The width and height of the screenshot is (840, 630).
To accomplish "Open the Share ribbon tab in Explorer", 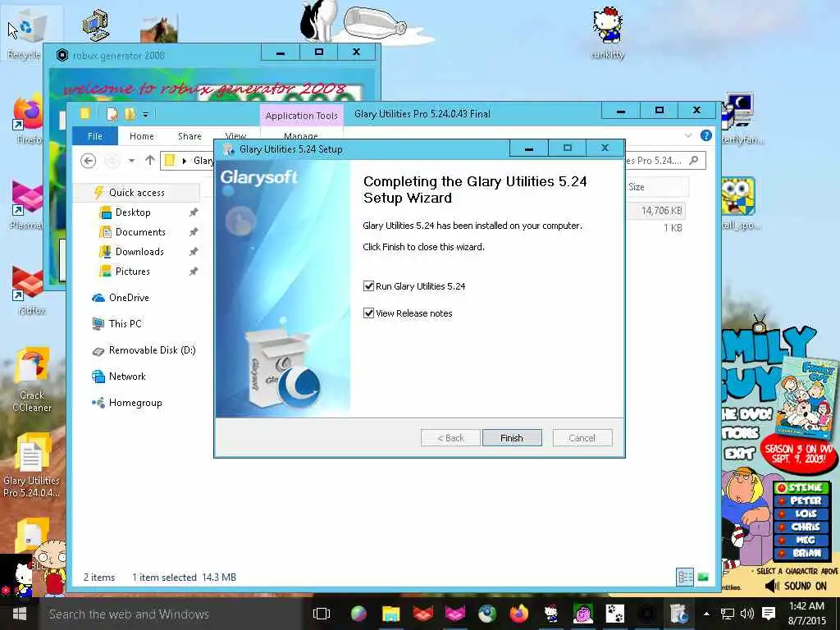I will [189, 136].
